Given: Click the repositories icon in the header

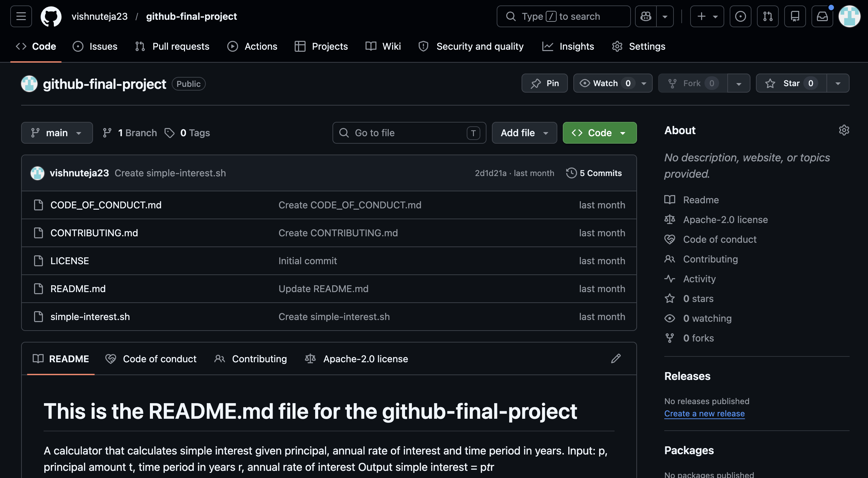Looking at the screenshot, I should [795, 16].
